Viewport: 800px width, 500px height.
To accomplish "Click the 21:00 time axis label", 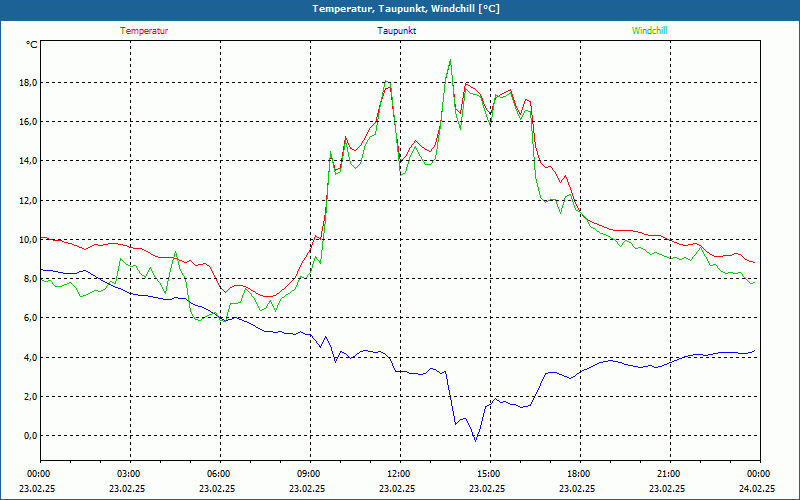I will coord(670,474).
